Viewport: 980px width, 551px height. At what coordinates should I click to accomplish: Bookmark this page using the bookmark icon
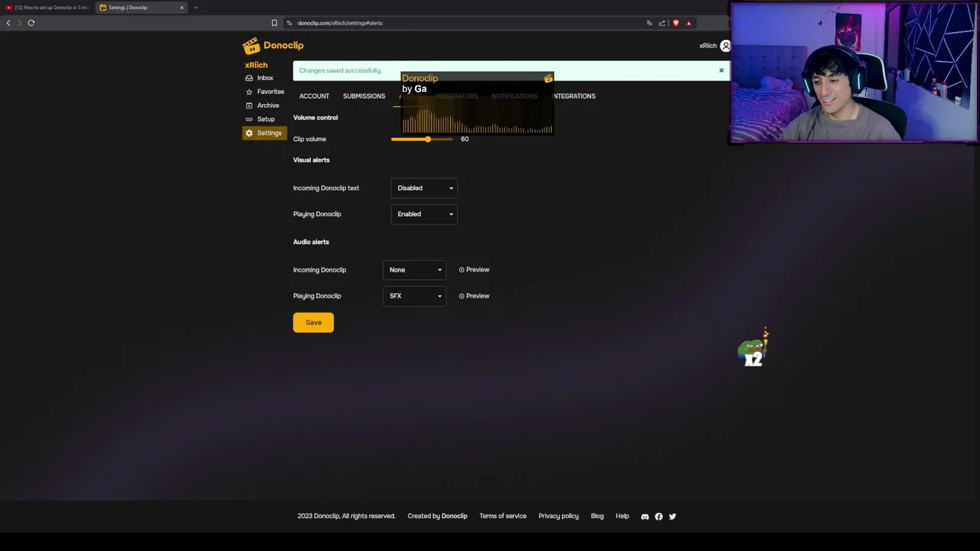click(x=274, y=23)
